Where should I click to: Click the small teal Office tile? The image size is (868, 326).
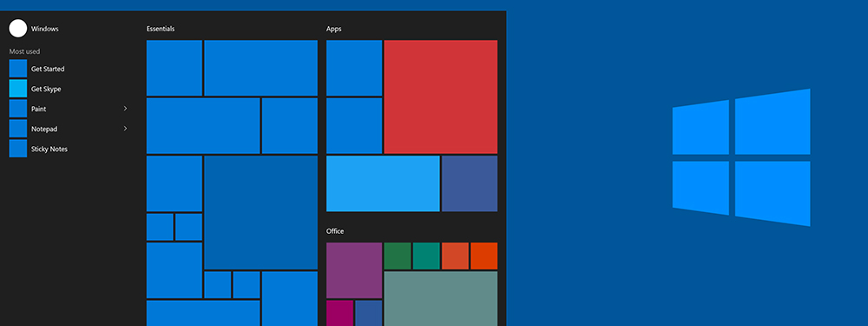(x=426, y=256)
